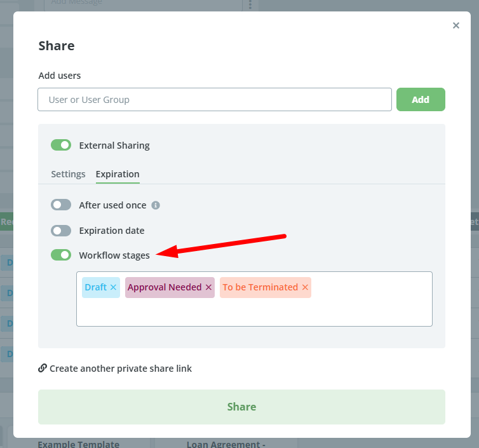Turn on Expiration date toggle
Image resolution: width=479 pixels, height=448 pixels.
point(61,231)
